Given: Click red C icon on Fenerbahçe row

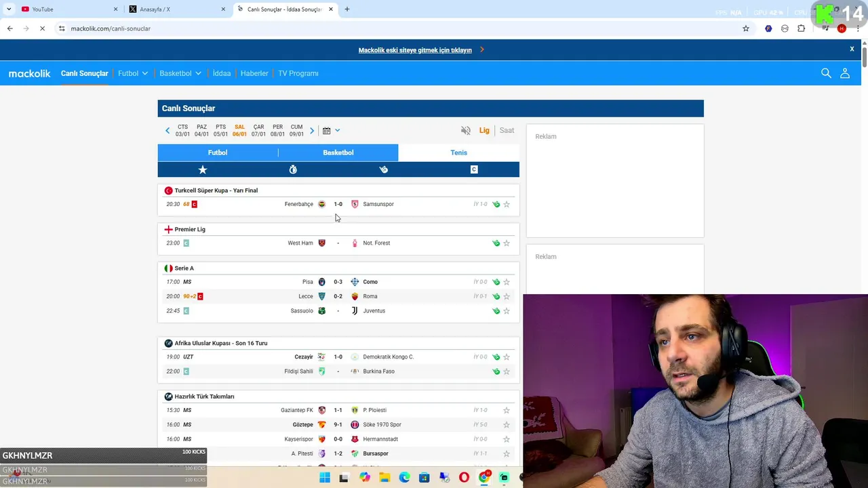Looking at the screenshot, I should (x=194, y=204).
